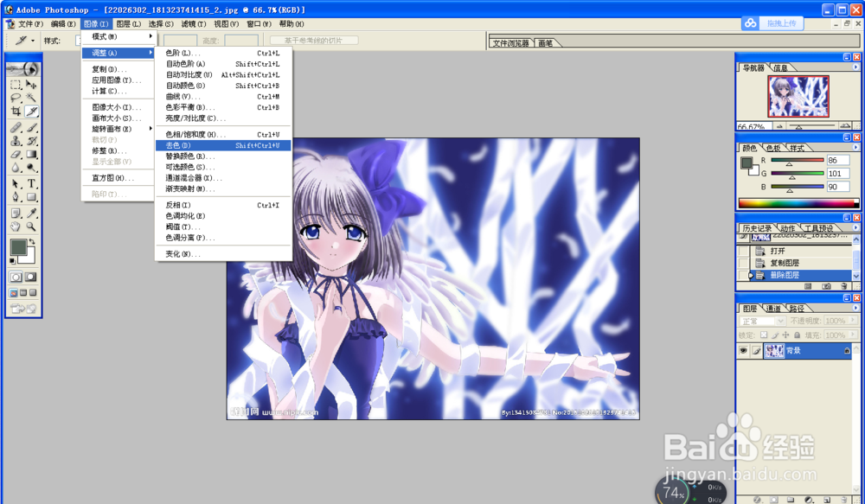Select the Move tool
The image size is (865, 504).
[31, 85]
